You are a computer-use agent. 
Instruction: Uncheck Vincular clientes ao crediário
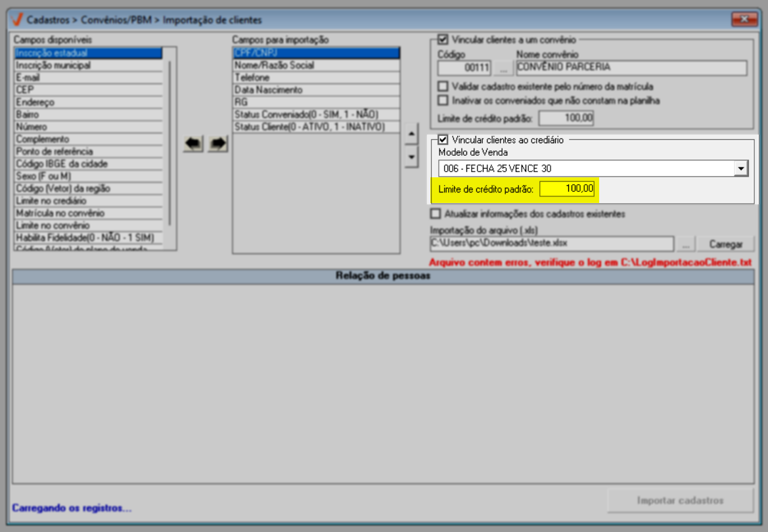tap(443, 140)
